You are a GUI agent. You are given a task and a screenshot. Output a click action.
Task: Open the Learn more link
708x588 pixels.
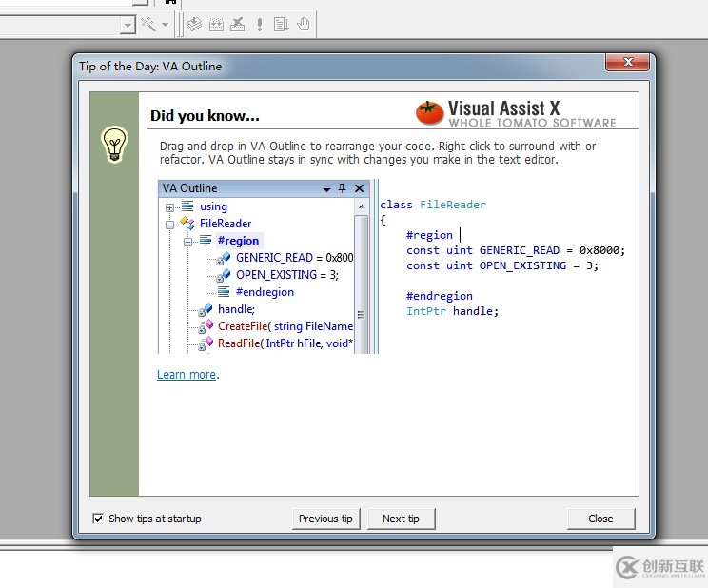[x=187, y=375]
